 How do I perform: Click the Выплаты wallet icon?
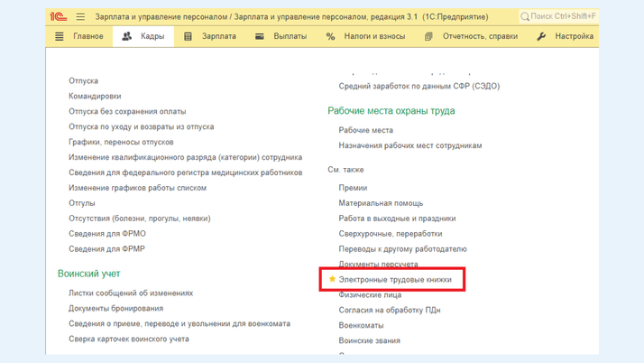260,37
